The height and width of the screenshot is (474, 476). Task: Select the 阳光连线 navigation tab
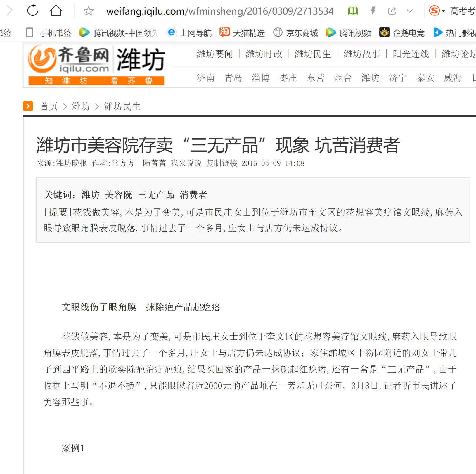[x=411, y=54]
